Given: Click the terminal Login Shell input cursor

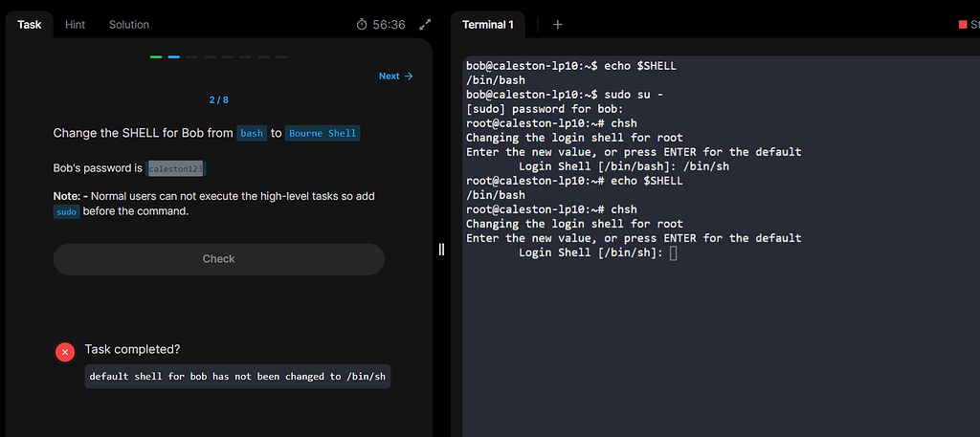Looking at the screenshot, I should pos(674,252).
